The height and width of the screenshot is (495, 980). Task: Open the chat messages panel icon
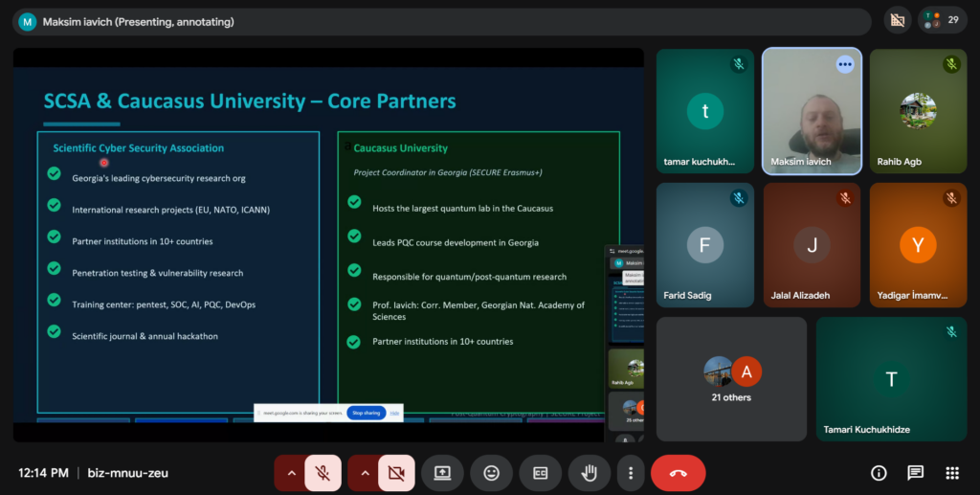point(916,473)
